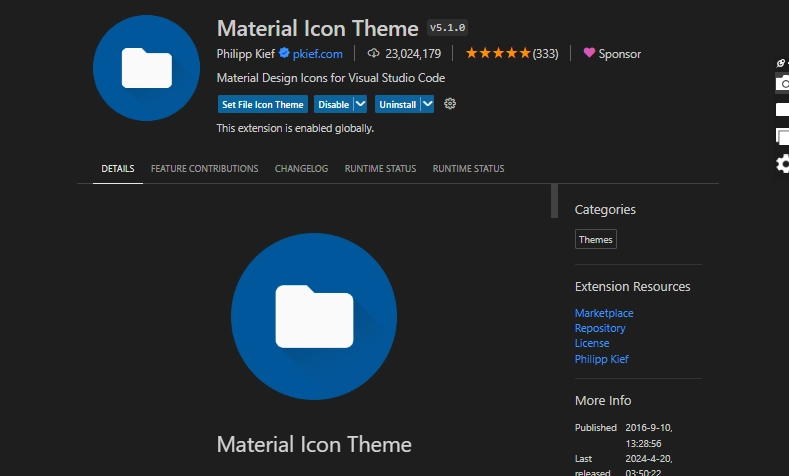Click the README vertical scrollbar thumb
Image resolution: width=789 pixels, height=476 pixels.
555,201
